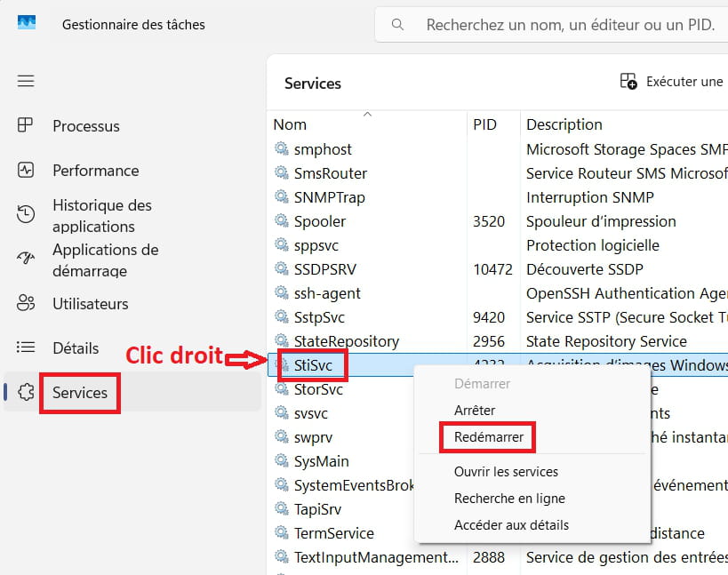Open the hamburger navigation menu
The height and width of the screenshot is (575, 728).
26,81
